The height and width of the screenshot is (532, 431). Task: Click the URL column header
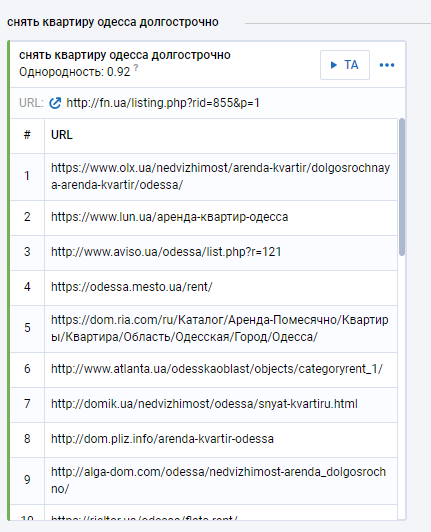[62, 135]
